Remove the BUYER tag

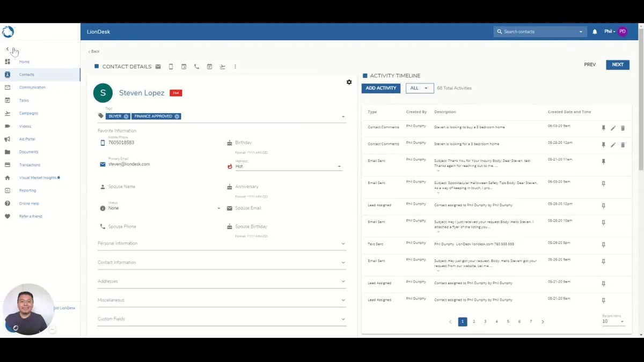point(126,116)
